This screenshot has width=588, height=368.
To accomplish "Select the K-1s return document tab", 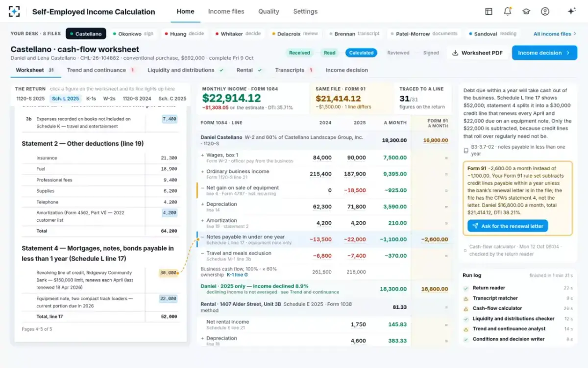I will [91, 99].
